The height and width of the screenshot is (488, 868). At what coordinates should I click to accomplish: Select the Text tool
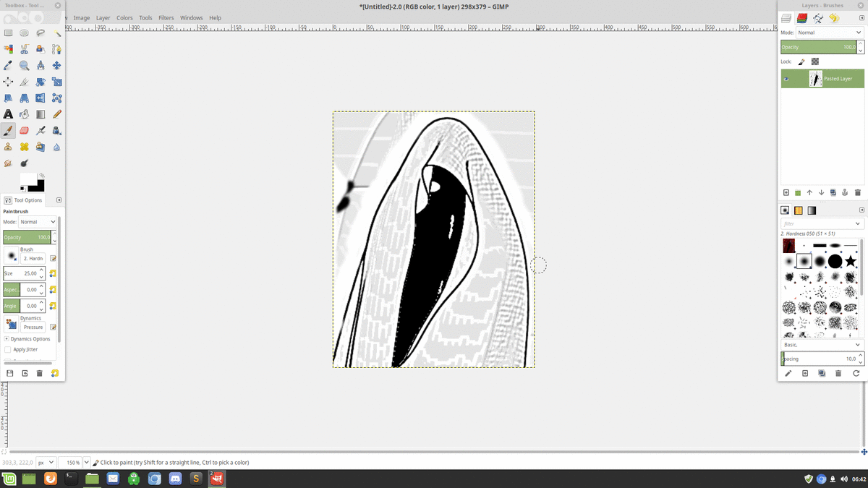8,114
